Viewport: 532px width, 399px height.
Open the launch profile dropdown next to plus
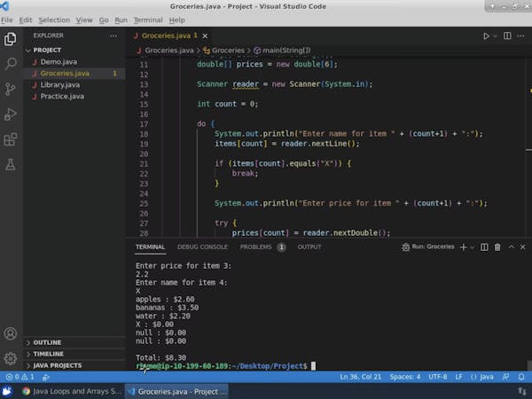click(x=472, y=247)
